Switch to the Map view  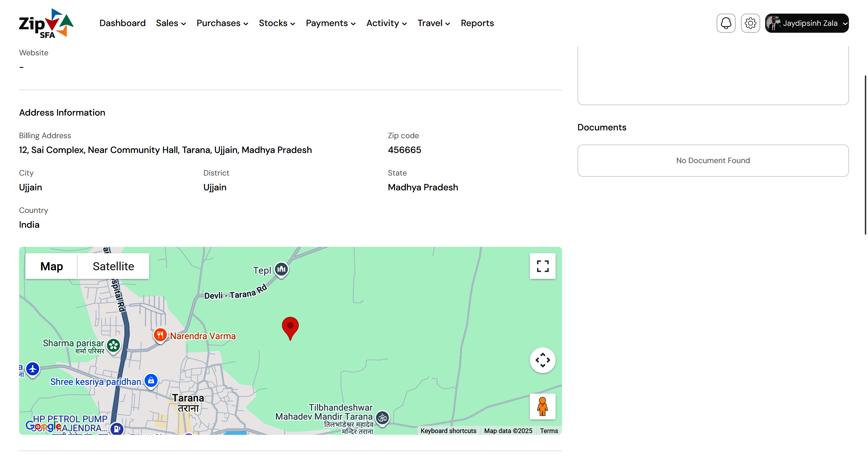(x=52, y=266)
